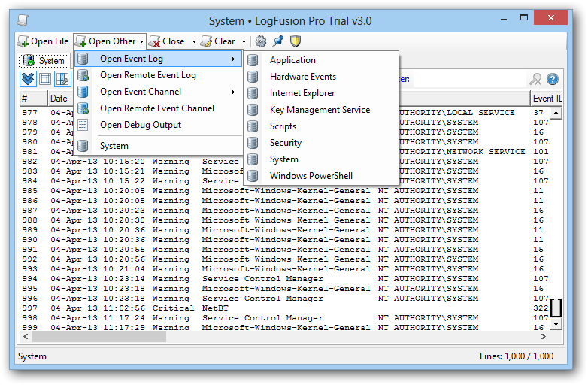Image resolution: width=588 pixels, height=385 pixels.
Task: Toggle the grid view icon
Action: click(x=45, y=79)
